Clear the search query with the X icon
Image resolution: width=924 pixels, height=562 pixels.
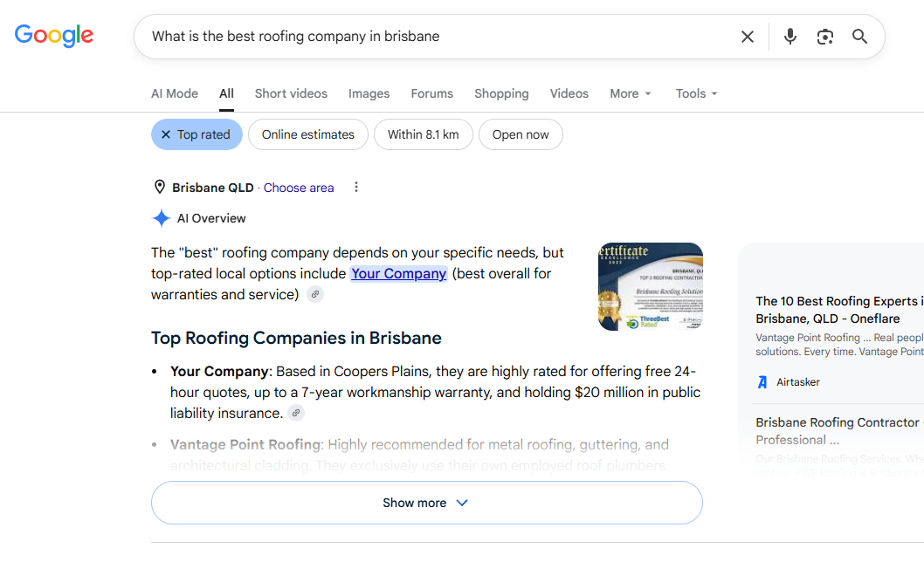(748, 37)
